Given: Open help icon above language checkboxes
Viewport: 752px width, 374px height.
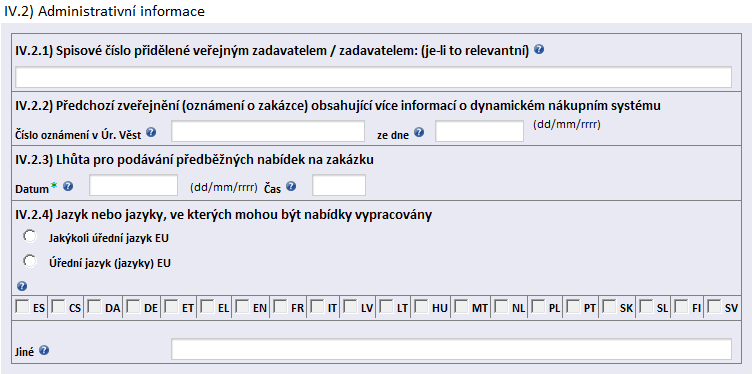Looking at the screenshot, I should (22, 287).
